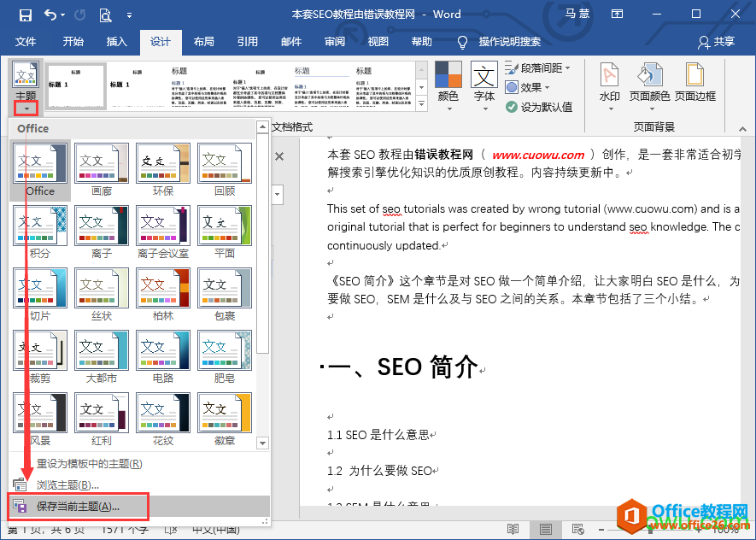The height and width of the screenshot is (540, 756).
Task: Select the 红利 theme
Action: [102, 419]
